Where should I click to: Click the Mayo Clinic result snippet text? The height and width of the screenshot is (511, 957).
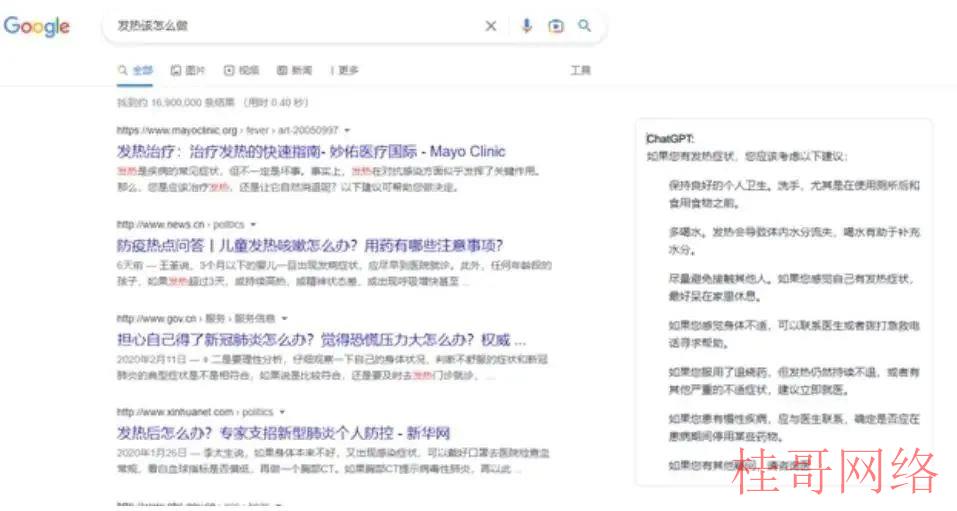(x=328, y=179)
